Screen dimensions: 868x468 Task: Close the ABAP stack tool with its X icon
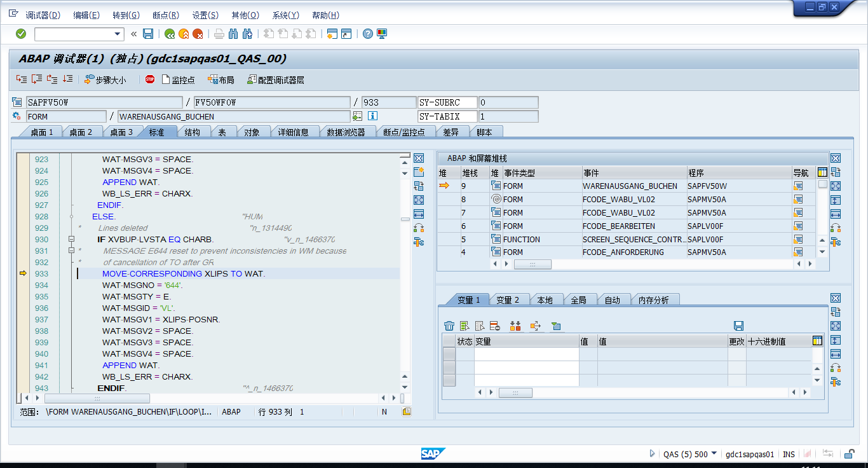pyautogui.click(x=836, y=158)
